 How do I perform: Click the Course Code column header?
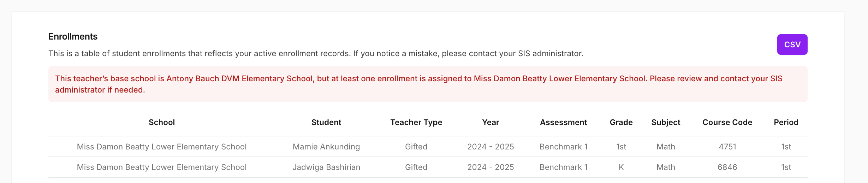(x=727, y=122)
